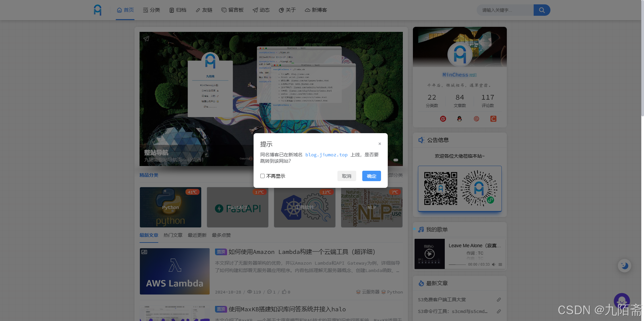Close the 提示 dialog with the X

click(x=380, y=144)
